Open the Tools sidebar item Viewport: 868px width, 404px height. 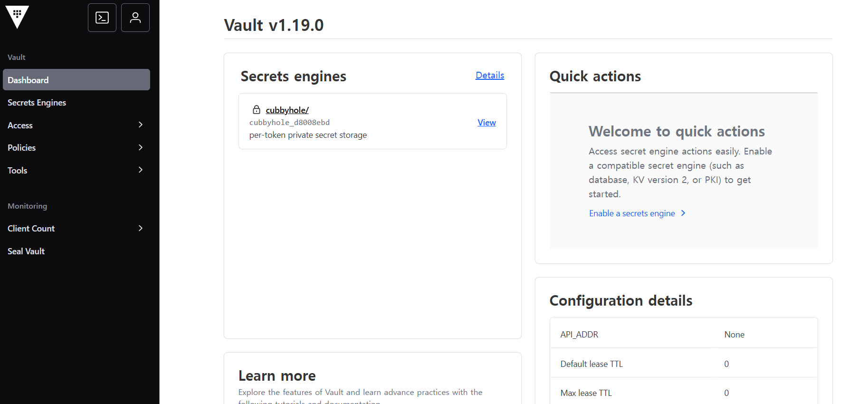point(76,170)
